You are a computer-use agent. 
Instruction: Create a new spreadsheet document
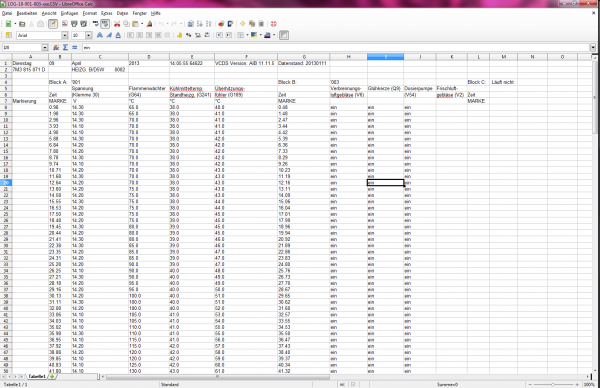[x=8, y=24]
